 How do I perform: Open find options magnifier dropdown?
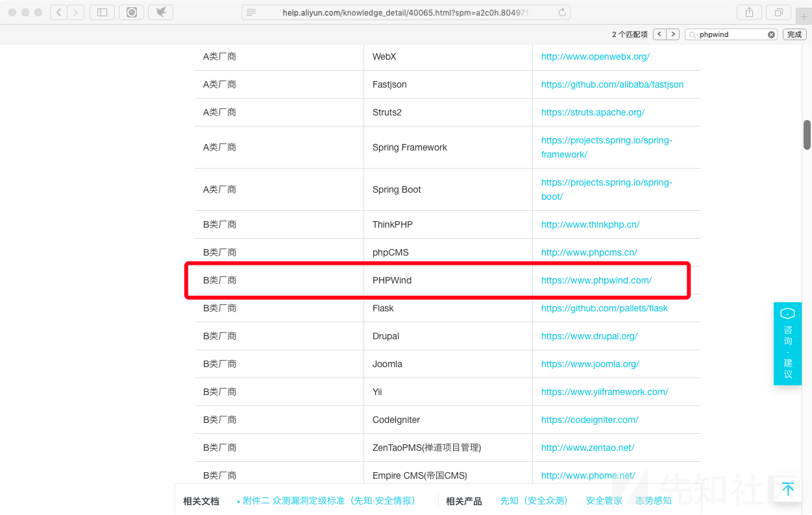(x=693, y=35)
